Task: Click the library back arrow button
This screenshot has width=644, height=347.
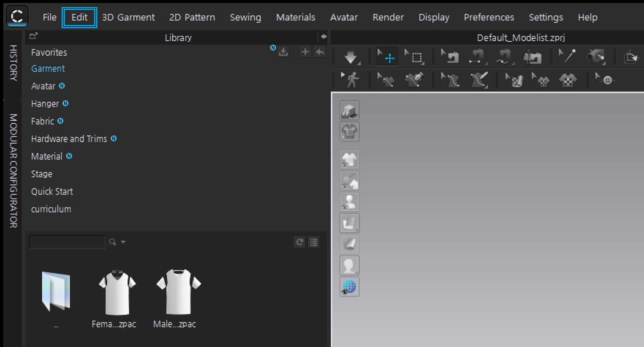Action: coord(320,52)
